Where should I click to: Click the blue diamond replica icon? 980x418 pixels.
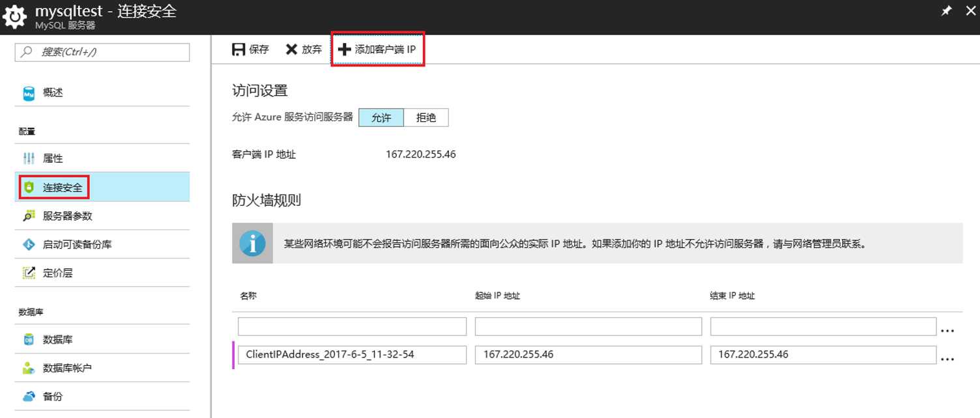(x=29, y=244)
